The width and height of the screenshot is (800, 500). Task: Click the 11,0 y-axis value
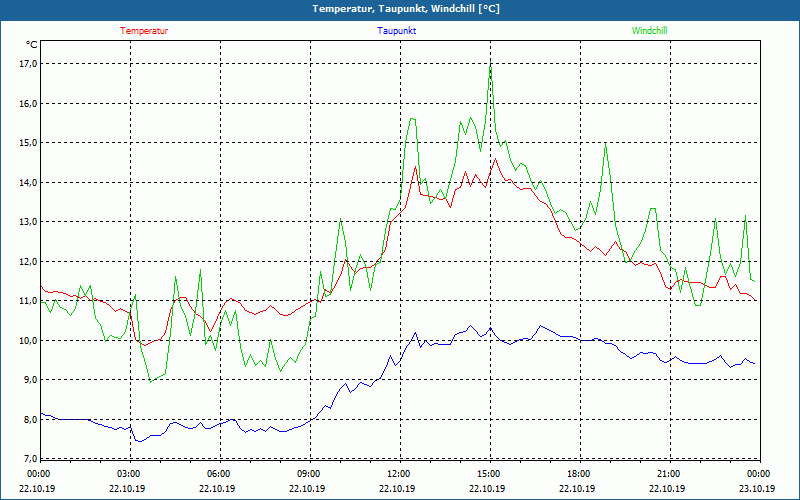[x=28, y=301]
